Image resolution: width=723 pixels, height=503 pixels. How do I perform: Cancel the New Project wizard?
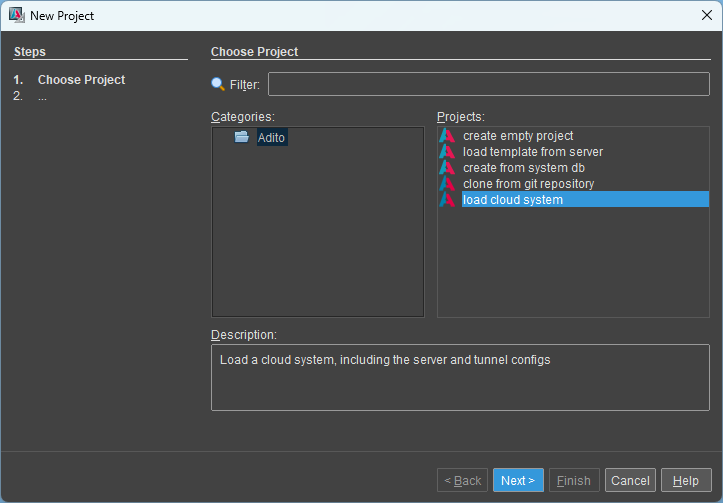click(630, 481)
